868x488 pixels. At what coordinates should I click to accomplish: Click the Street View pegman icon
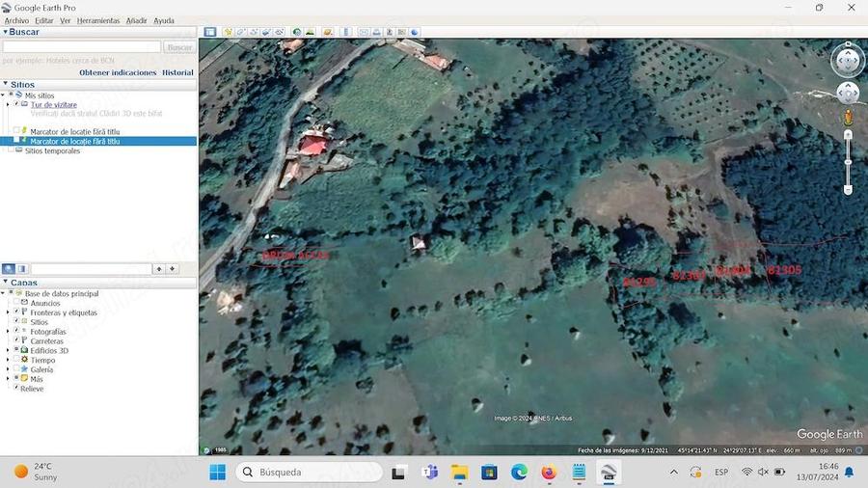coord(848,117)
